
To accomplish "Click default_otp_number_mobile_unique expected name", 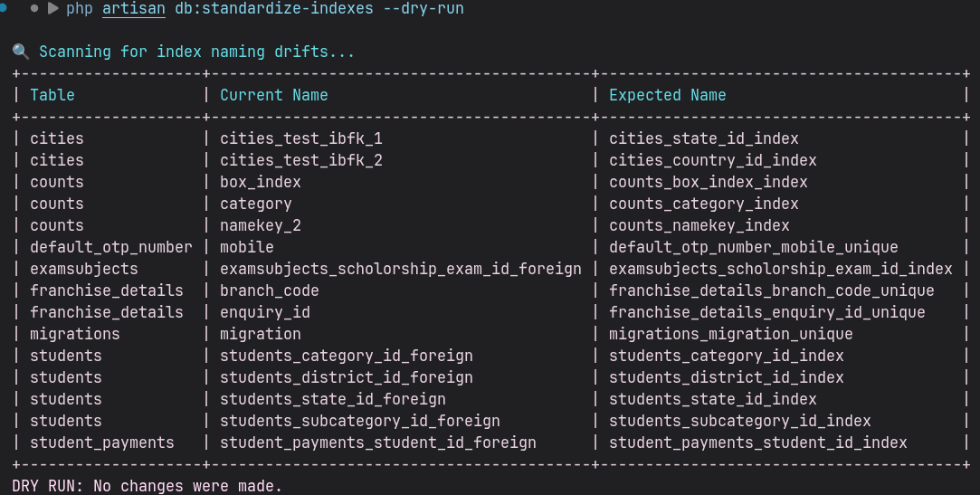I will coord(754,248).
